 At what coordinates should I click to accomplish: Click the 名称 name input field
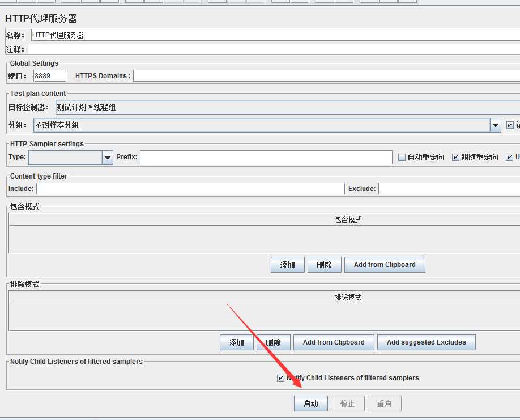(275, 35)
